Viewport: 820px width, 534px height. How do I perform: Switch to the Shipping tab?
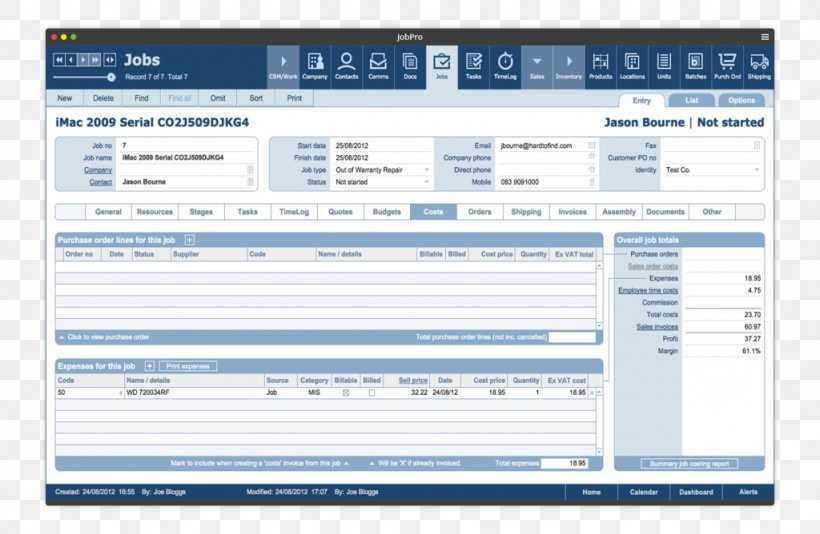[x=526, y=212]
